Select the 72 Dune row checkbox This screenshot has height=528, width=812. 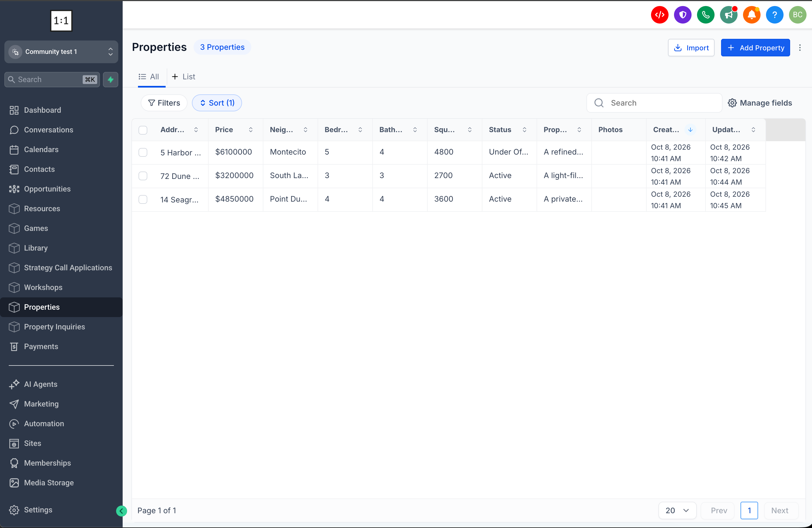tap(143, 176)
